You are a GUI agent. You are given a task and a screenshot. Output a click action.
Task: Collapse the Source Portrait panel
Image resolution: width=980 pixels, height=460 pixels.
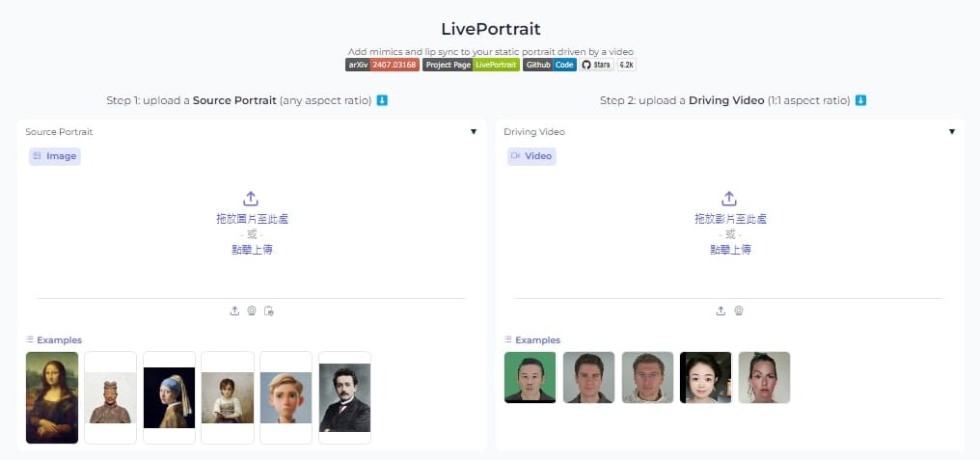[x=474, y=132]
